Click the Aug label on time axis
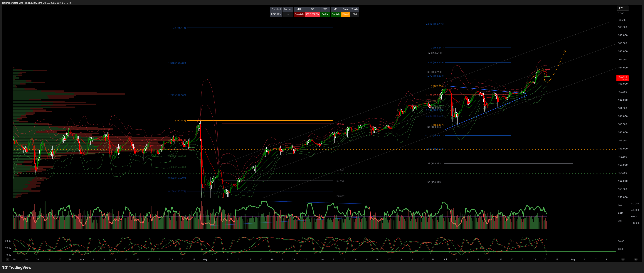The image size is (644, 273). [x=573, y=259]
